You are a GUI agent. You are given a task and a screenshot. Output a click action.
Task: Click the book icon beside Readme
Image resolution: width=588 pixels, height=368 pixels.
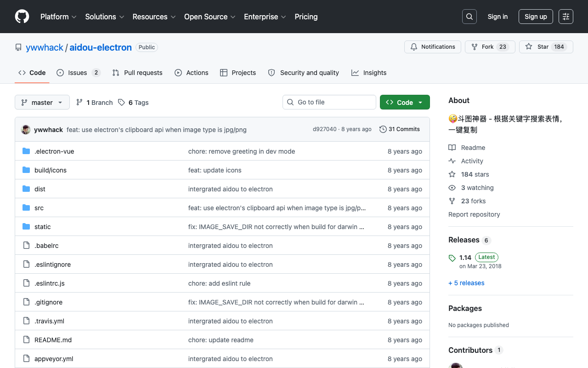click(452, 148)
